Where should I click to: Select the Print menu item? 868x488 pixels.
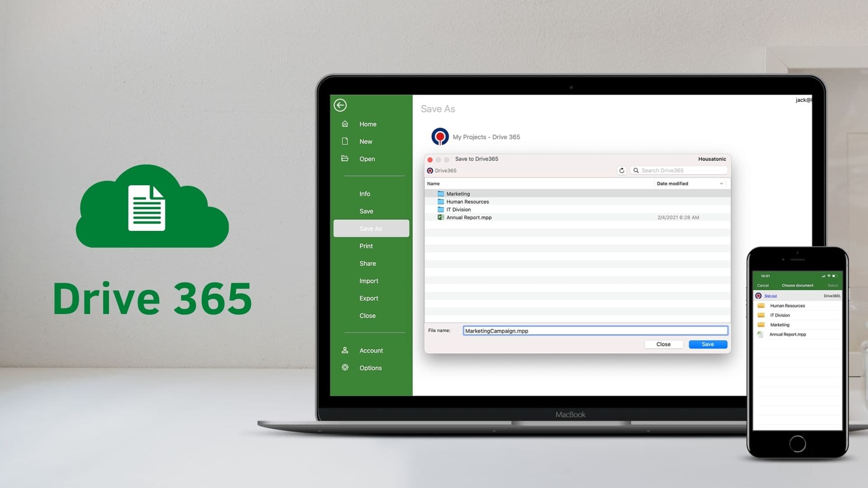pos(366,245)
